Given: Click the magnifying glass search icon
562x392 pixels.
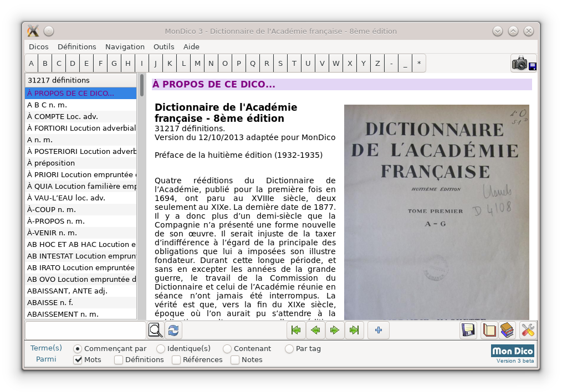Looking at the screenshot, I should pos(156,330).
